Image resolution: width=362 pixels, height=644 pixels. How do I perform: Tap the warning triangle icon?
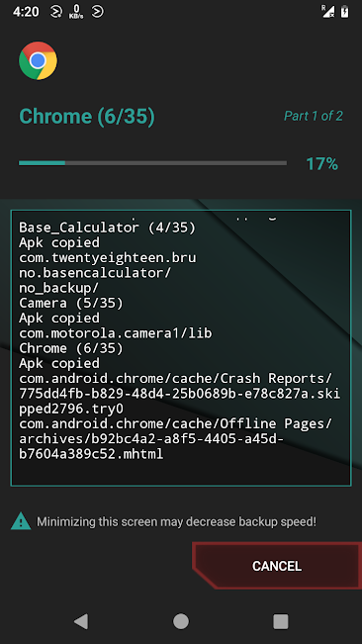(x=21, y=521)
